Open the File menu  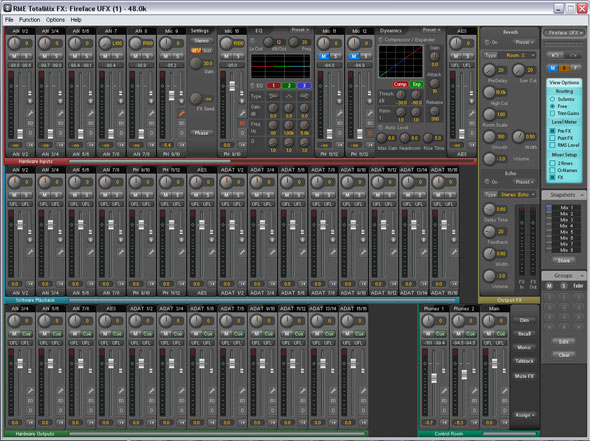[9, 20]
